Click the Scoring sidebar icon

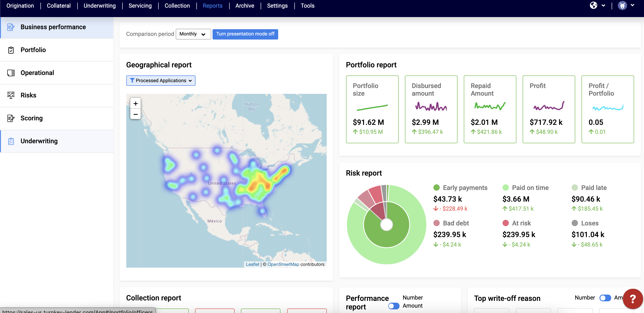[11, 118]
